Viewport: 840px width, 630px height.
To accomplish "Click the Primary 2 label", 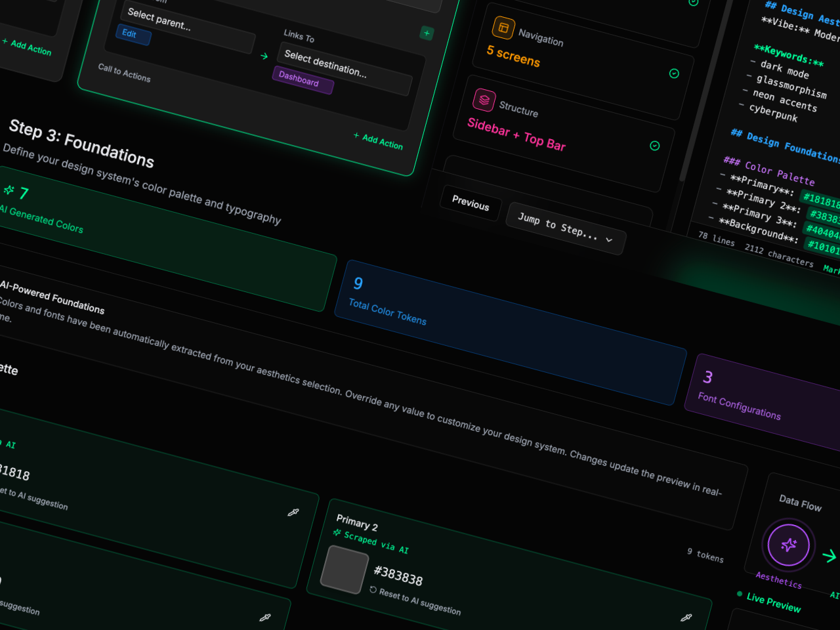I will point(357,523).
